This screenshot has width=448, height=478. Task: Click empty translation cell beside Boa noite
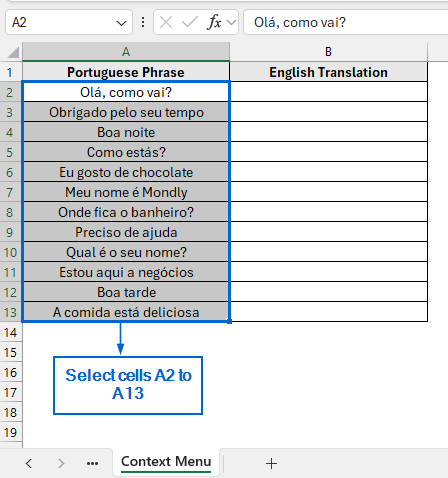tap(328, 132)
